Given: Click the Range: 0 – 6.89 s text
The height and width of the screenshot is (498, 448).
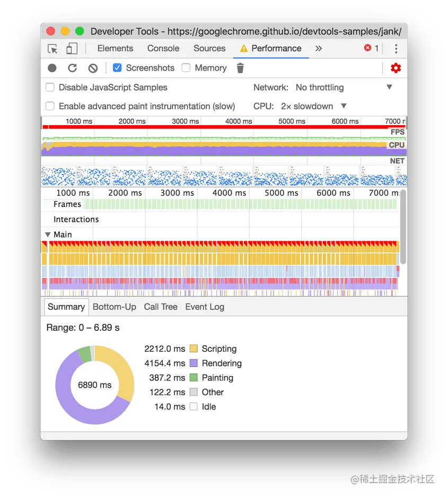Looking at the screenshot, I should [83, 327].
